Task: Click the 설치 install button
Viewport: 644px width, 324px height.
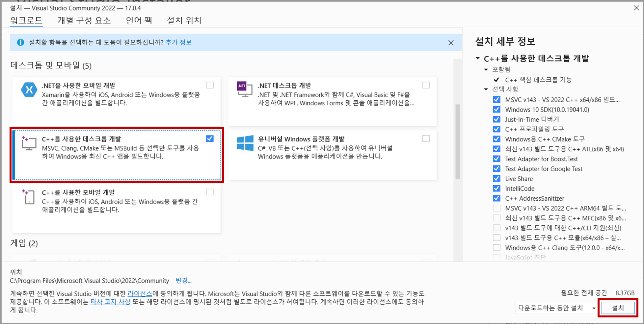Action: point(618,308)
